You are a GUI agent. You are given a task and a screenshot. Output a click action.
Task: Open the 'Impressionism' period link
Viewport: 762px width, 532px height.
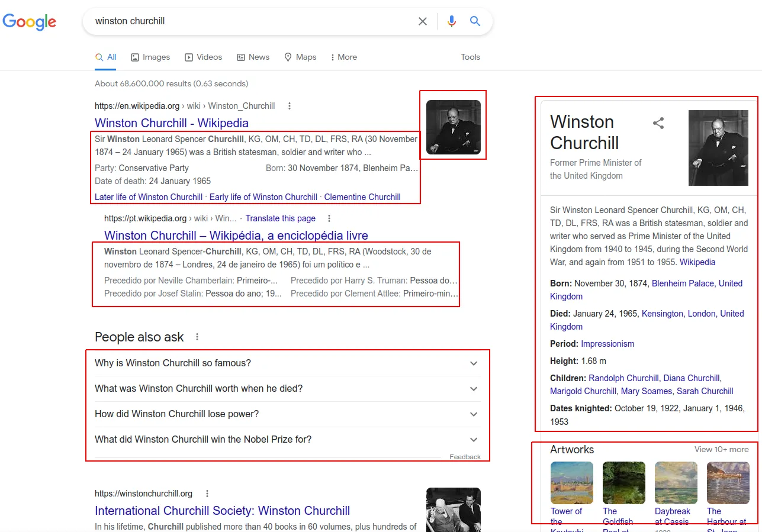coord(607,344)
